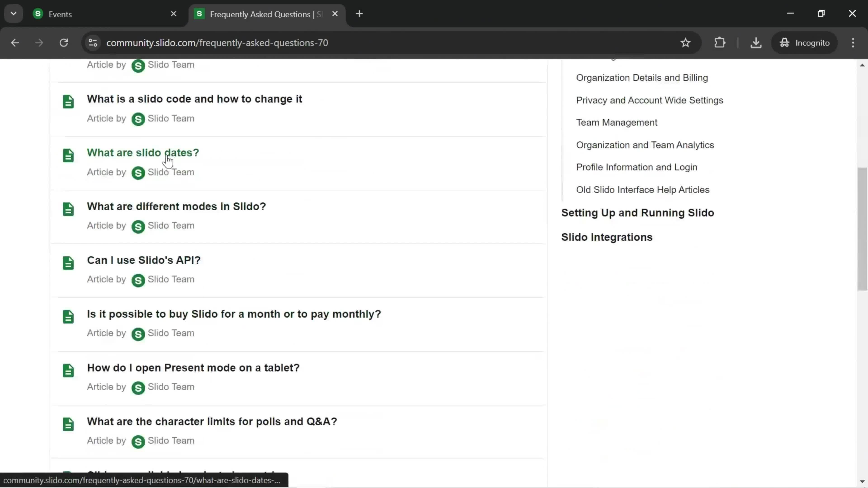
Task: Open Profile Information and Login category
Action: [x=637, y=167]
